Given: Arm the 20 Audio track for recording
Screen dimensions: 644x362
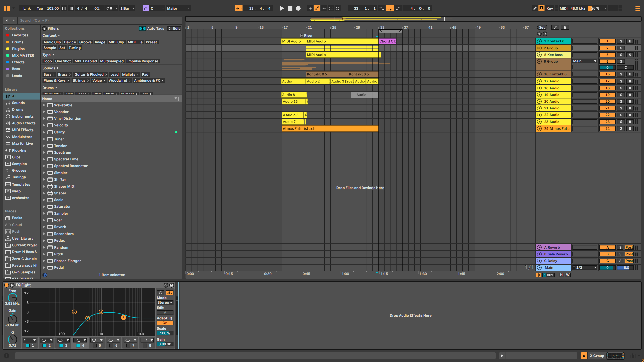Looking at the screenshot, I should 630,101.
